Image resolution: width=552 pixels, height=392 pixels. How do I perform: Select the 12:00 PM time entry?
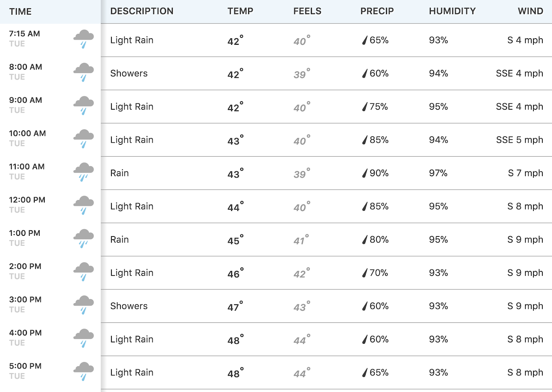27,200
